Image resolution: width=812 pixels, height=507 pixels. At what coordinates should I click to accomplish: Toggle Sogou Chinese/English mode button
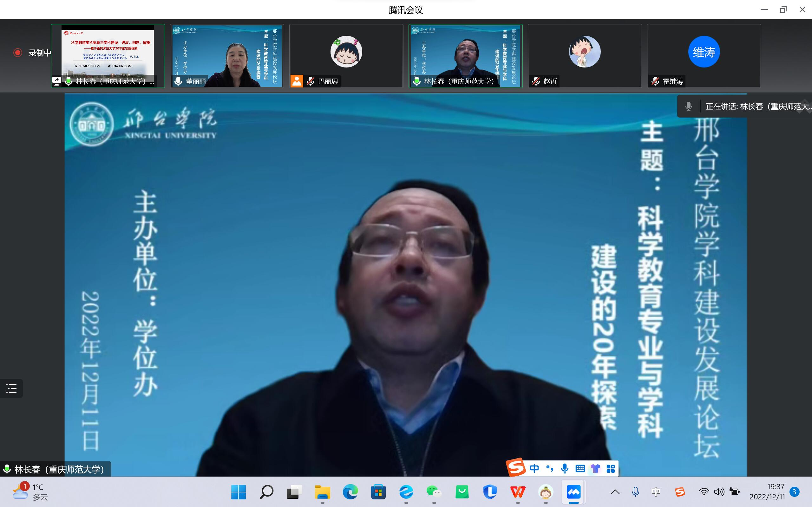pos(534,468)
